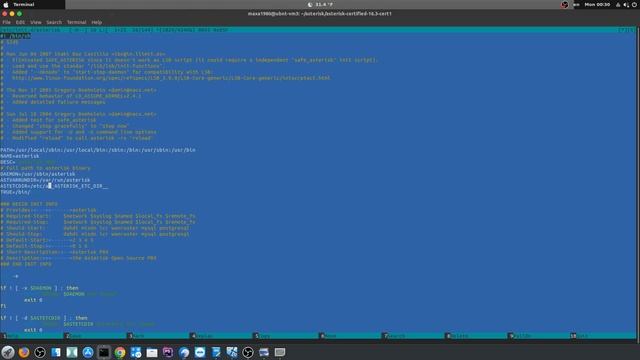
Task: Open the blue squares app icon beside Chrome
Action: tap(136, 352)
